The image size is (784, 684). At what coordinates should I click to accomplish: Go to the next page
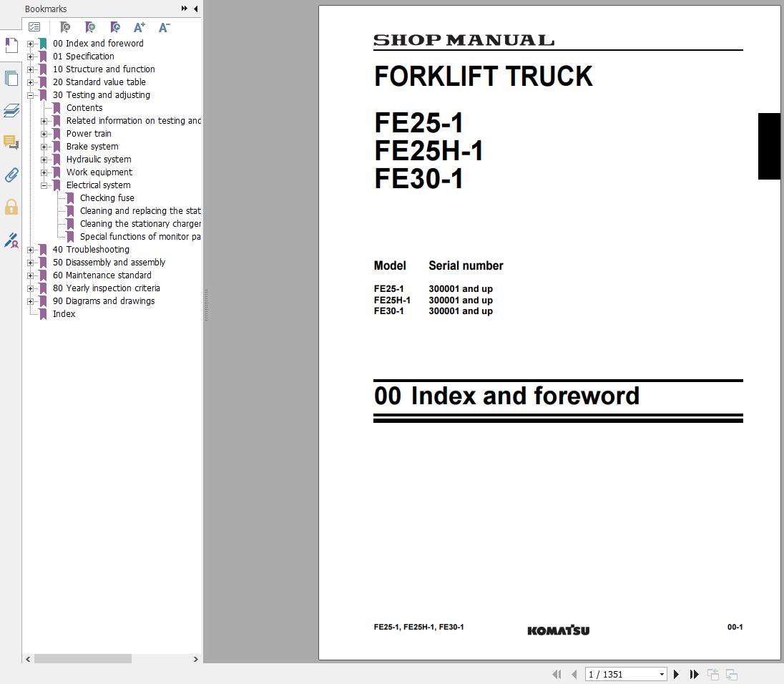tap(676, 674)
